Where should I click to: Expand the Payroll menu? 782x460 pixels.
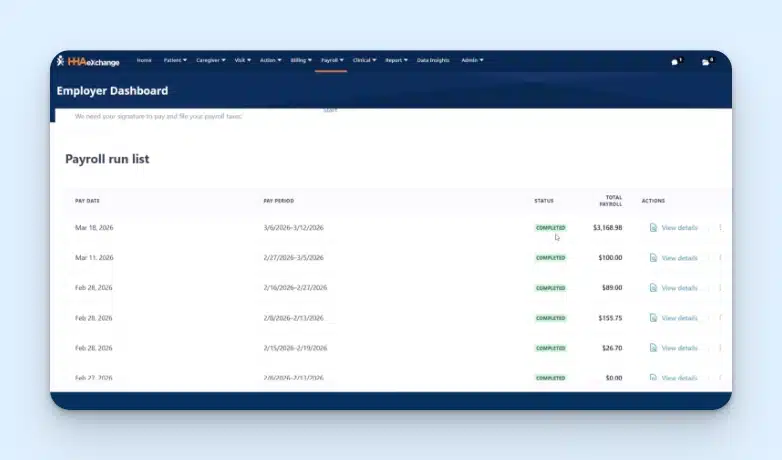(332, 60)
